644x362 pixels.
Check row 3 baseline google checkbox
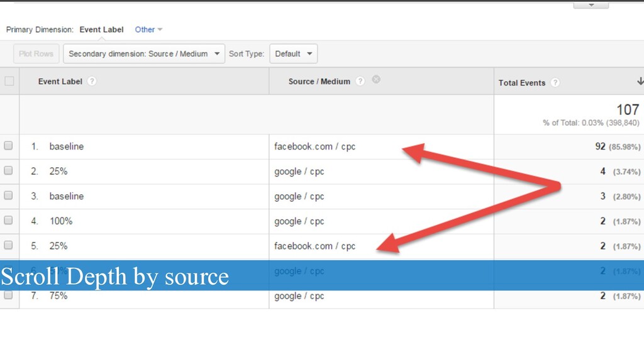(8, 196)
